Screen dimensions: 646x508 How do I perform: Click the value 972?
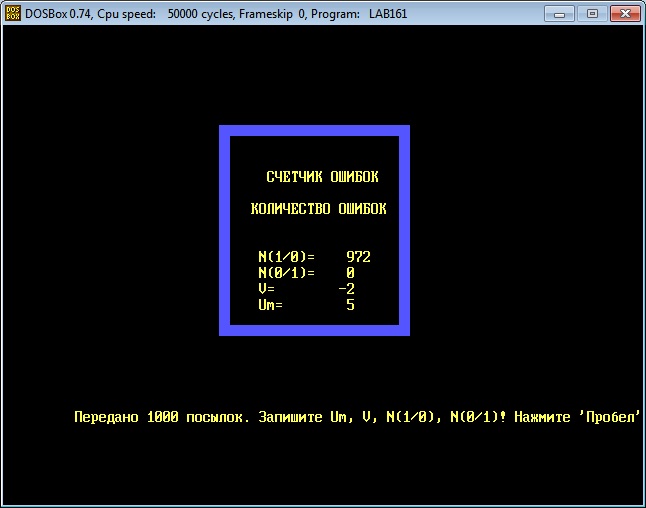tap(358, 257)
